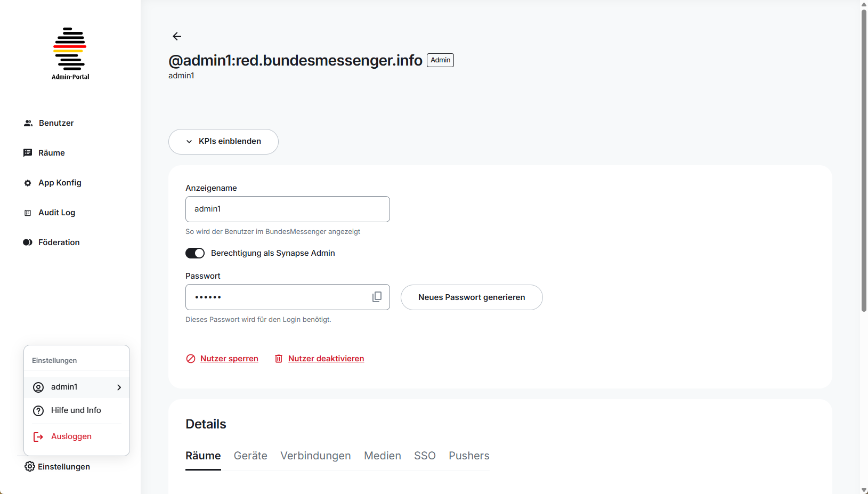Click the Föderation toggle icon

28,242
